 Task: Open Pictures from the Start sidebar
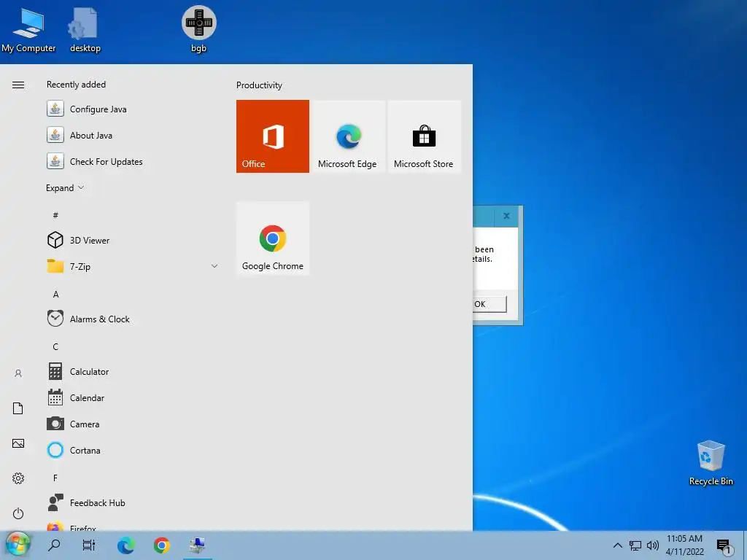tap(18, 443)
